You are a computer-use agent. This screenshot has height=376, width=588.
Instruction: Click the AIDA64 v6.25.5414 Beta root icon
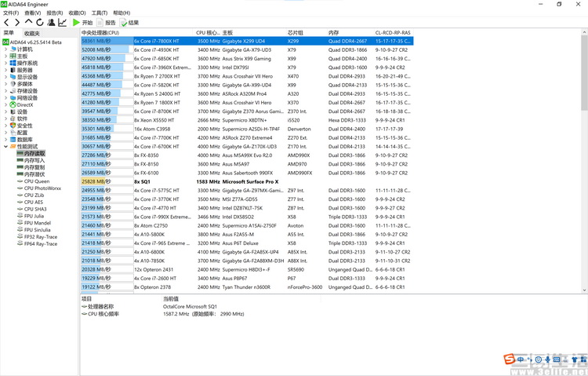click(x=5, y=42)
